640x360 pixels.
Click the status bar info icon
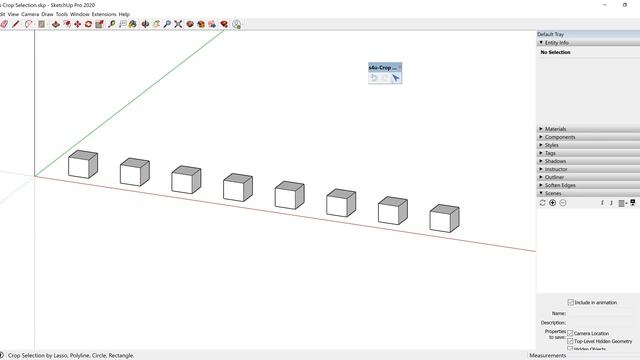pos(2,356)
